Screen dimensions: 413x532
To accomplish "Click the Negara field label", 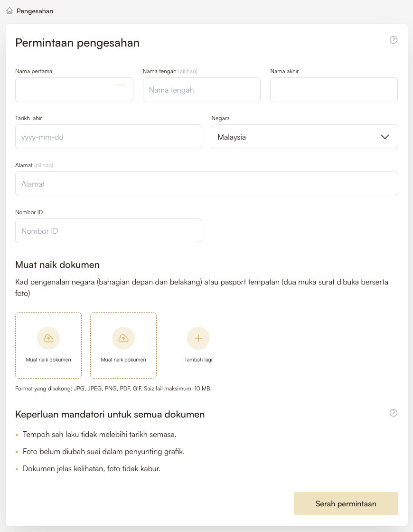I will pyautogui.click(x=220, y=118).
